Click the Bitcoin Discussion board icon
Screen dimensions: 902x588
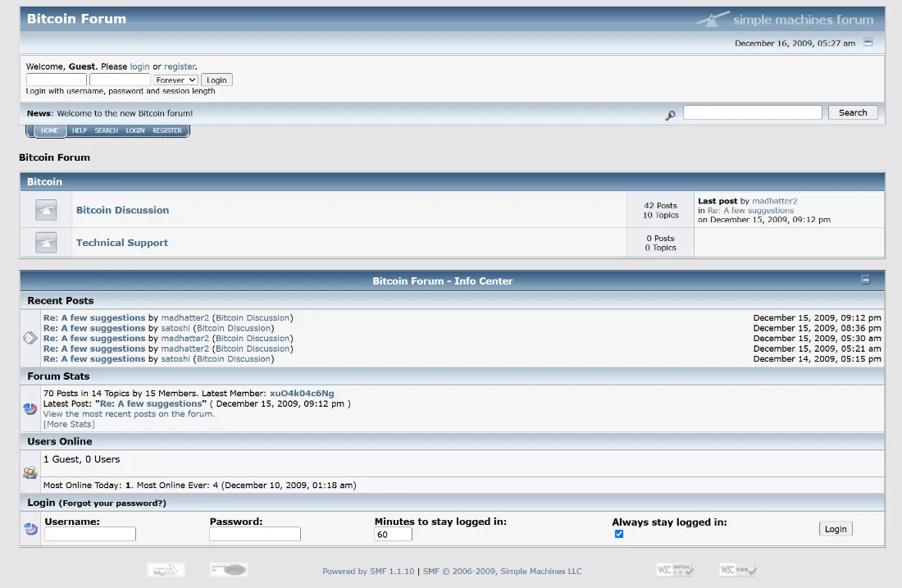46,209
